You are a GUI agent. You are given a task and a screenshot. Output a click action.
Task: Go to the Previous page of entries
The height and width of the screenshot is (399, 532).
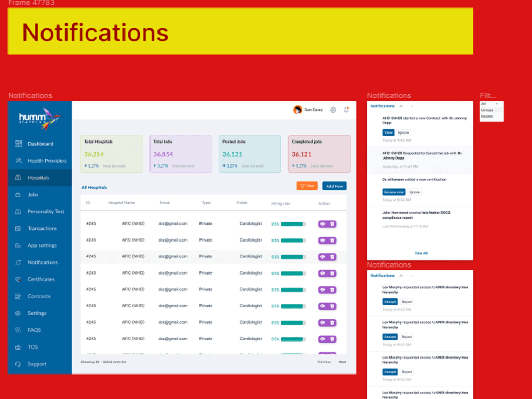pyautogui.click(x=324, y=362)
